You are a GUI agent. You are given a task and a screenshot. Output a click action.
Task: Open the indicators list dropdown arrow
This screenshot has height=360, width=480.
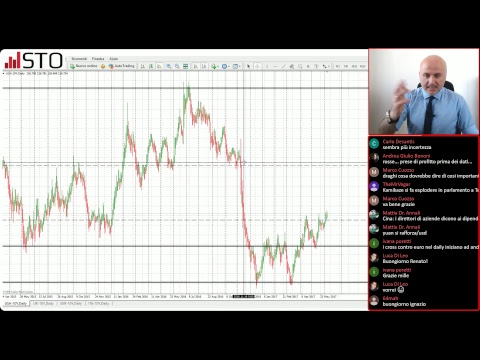(x=218, y=67)
